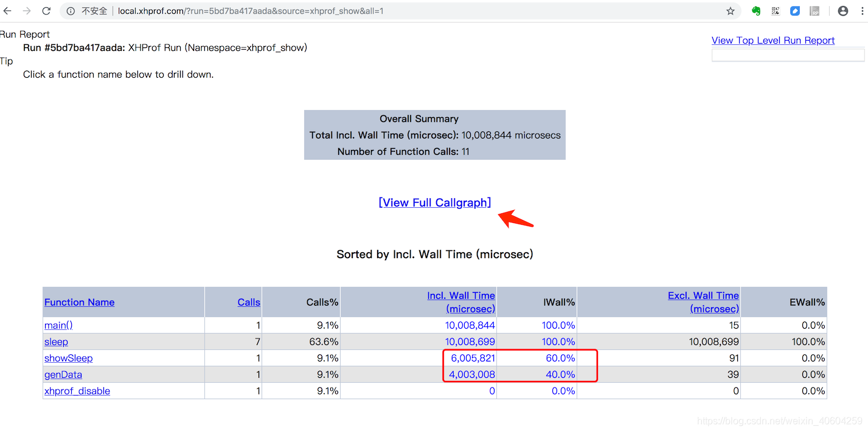Bookmark this page with the star icon

[x=731, y=11]
